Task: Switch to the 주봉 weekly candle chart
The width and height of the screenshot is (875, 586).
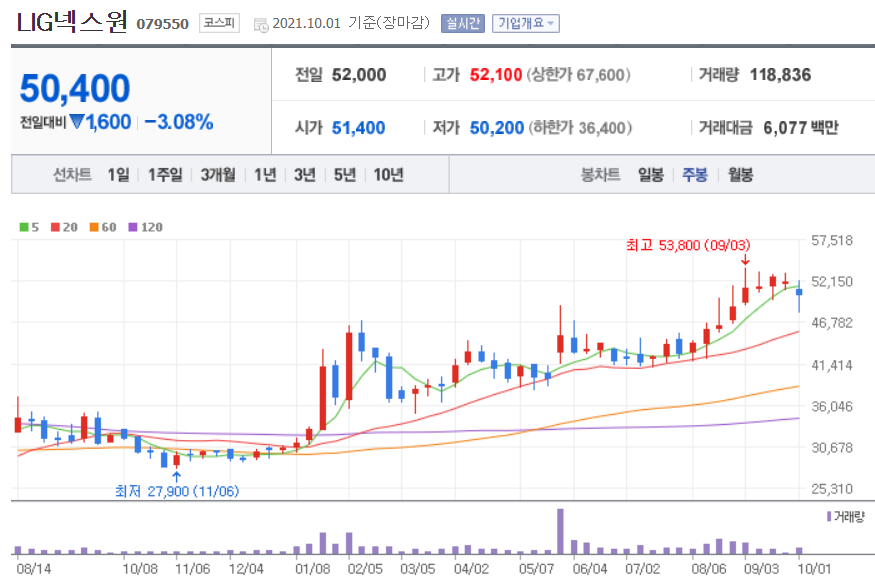Action: point(695,175)
